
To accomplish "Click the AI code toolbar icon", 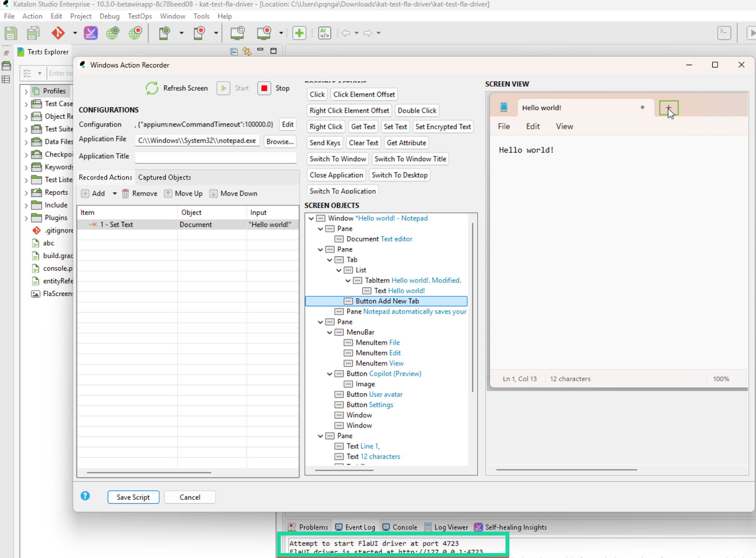I will point(324,33).
